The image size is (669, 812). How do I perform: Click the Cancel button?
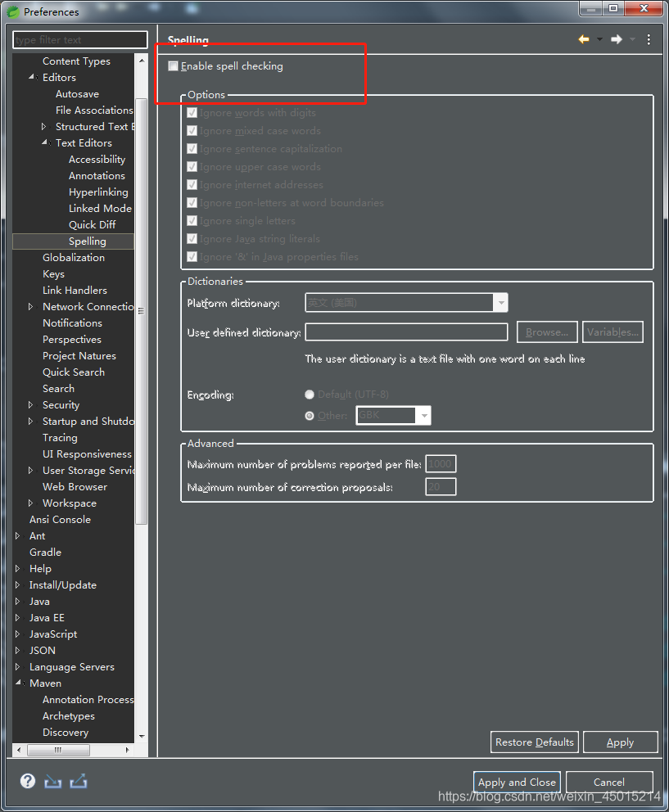pyautogui.click(x=609, y=782)
